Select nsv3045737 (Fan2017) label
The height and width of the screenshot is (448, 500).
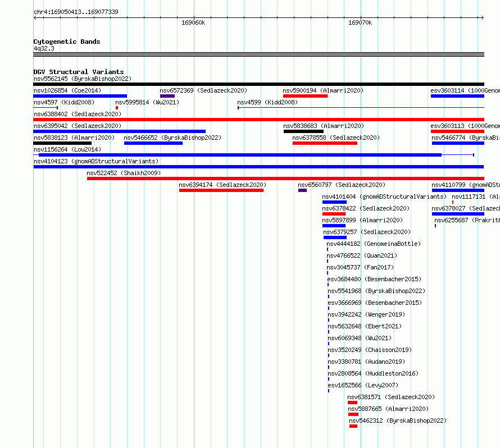click(360, 267)
